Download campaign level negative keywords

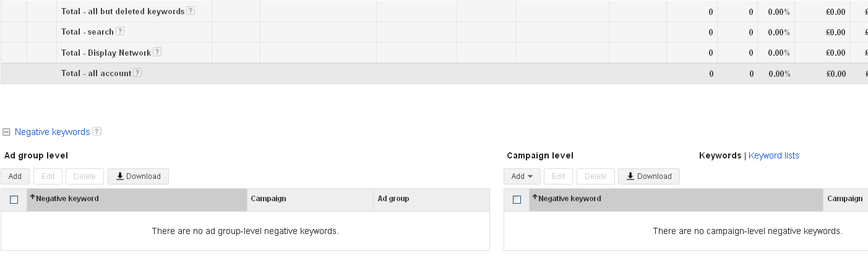648,176
